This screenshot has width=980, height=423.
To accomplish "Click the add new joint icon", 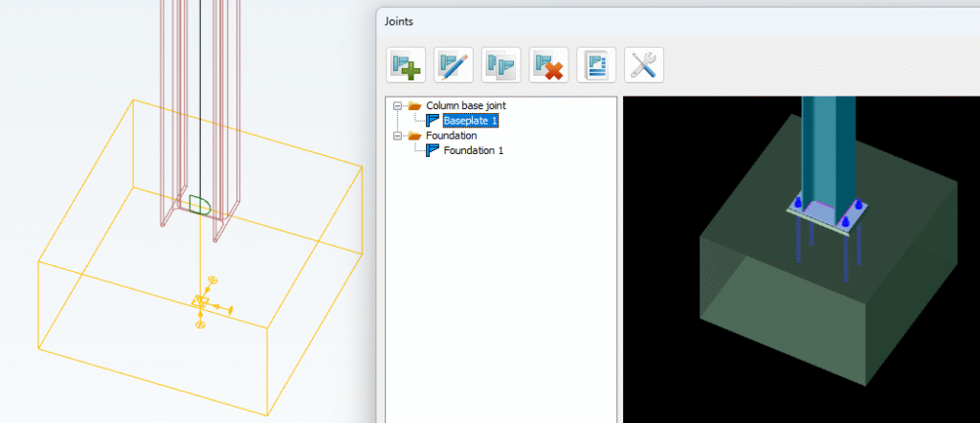I will (x=405, y=65).
